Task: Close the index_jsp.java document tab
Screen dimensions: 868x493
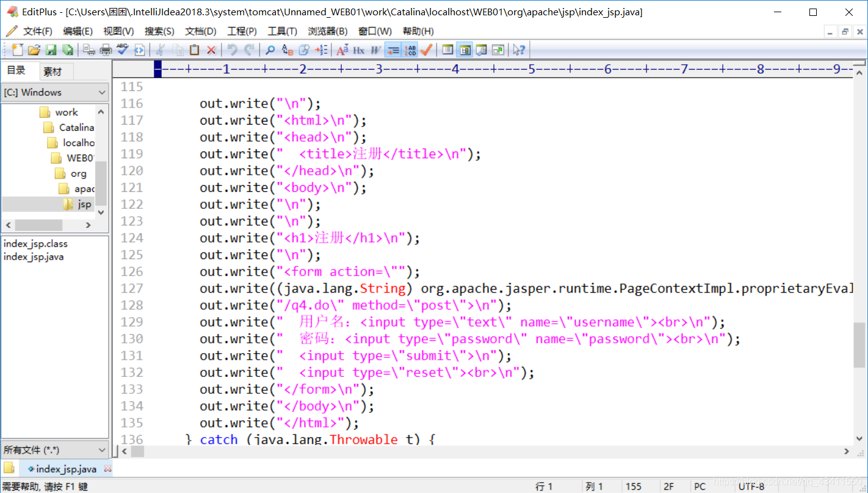Action: 108,469
